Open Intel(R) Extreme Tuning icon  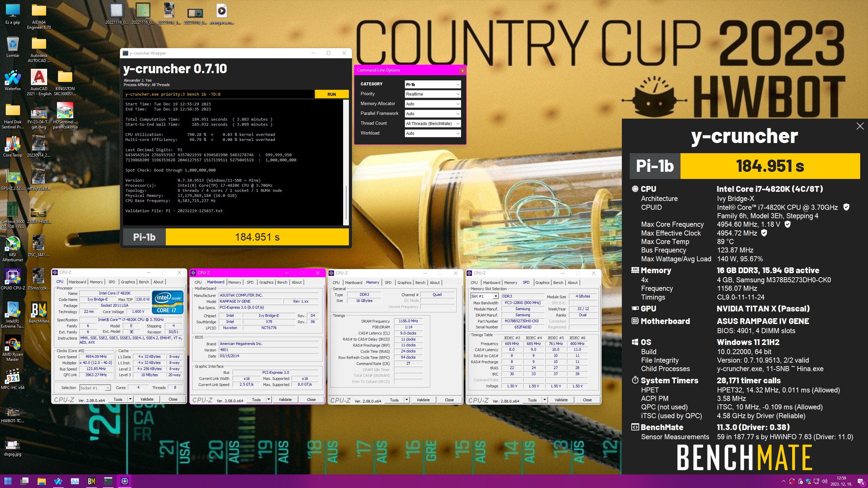click(13, 315)
